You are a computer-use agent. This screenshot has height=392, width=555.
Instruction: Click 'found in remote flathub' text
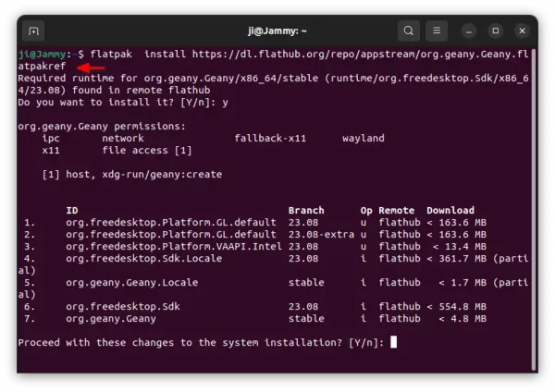point(142,91)
